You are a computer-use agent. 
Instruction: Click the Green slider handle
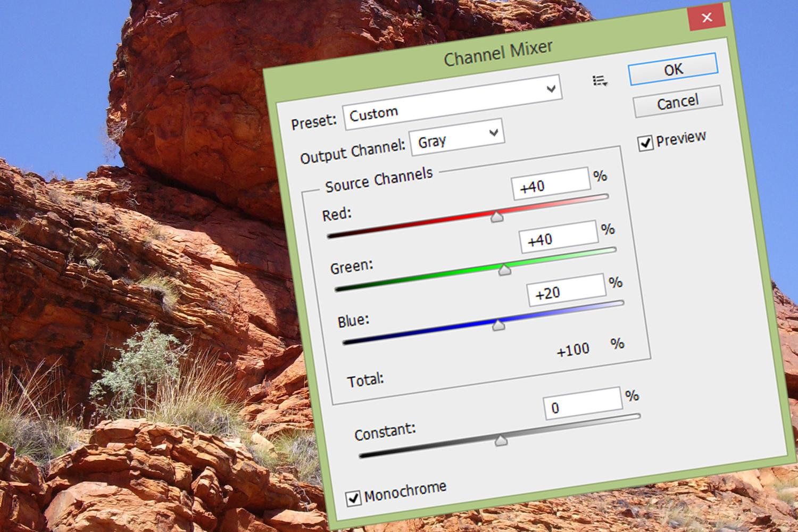point(504,269)
